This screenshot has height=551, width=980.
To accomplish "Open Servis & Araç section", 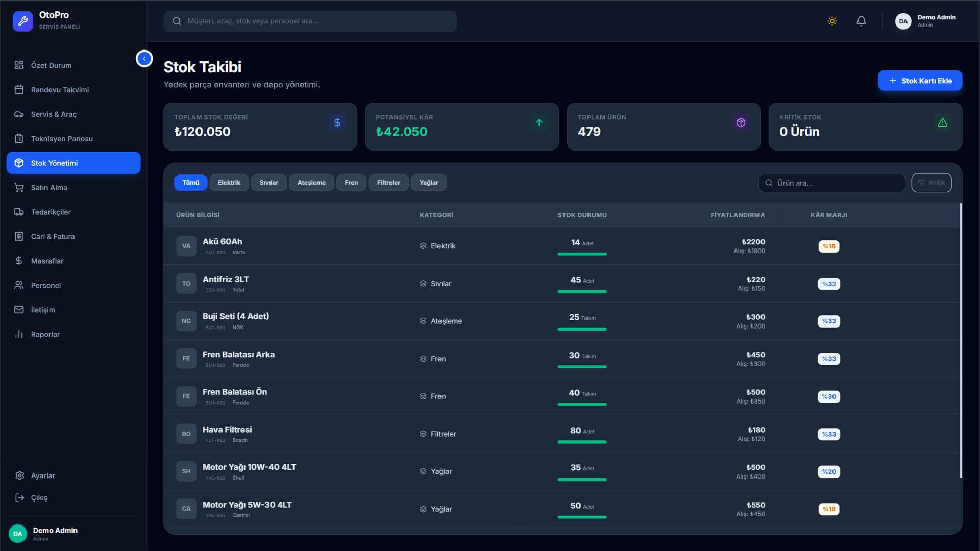I will coord(54,114).
